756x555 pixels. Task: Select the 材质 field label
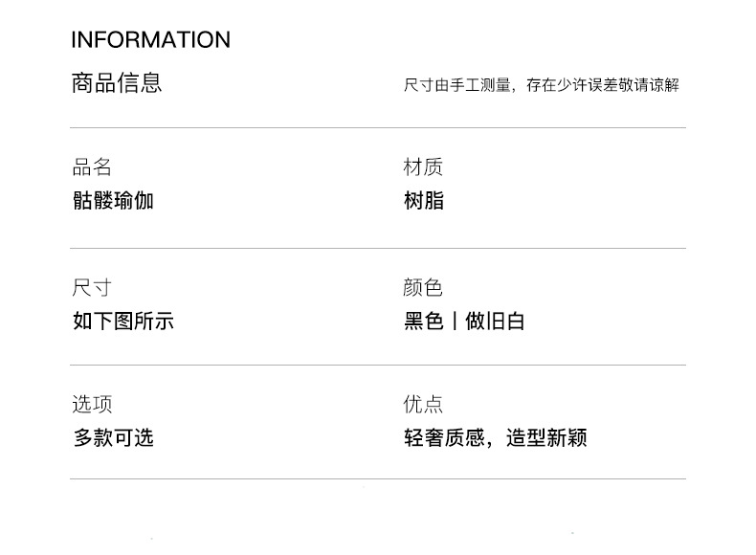(x=423, y=167)
